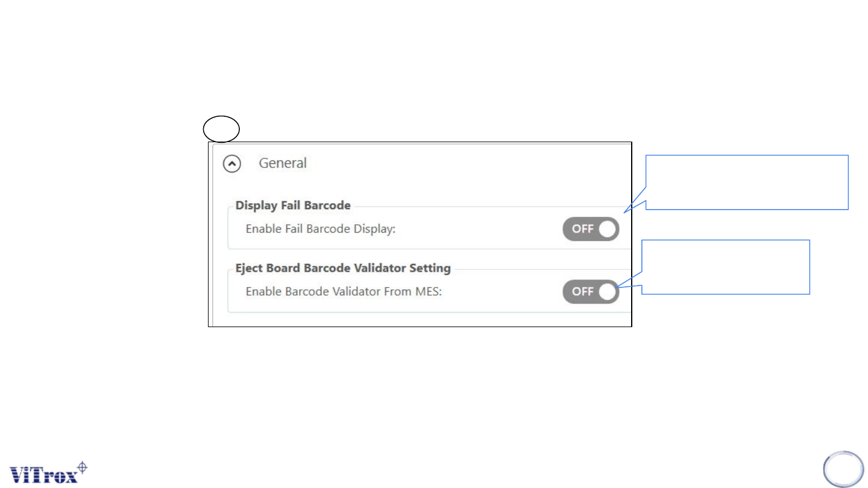The height and width of the screenshot is (488, 868).
Task: Click the crosshair symbol on ViTrox logo
Action: click(x=83, y=466)
